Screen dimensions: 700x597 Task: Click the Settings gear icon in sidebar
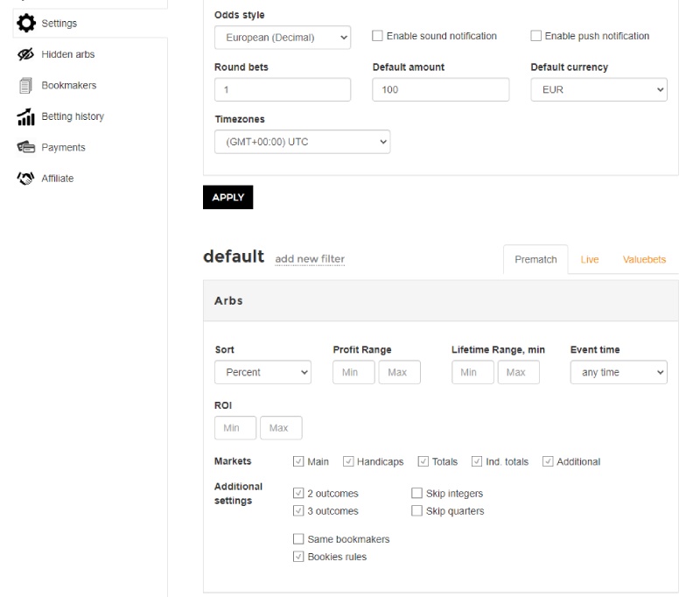point(26,22)
